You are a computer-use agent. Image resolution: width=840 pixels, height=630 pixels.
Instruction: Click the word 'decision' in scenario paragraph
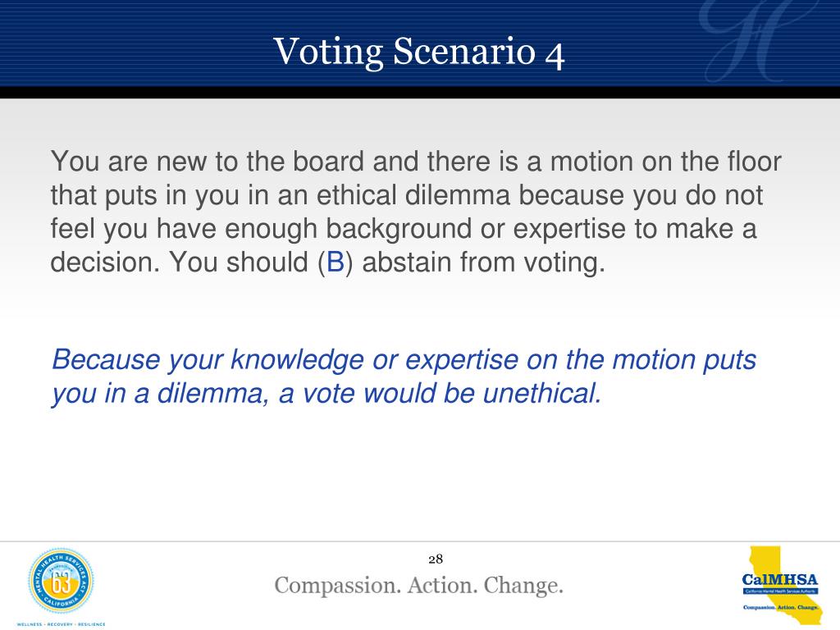click(106, 262)
